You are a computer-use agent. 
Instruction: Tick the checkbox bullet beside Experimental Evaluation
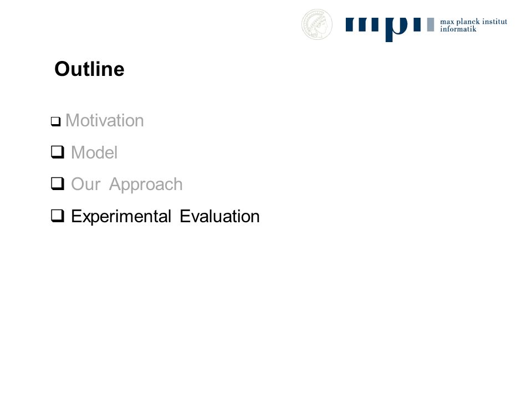58,216
